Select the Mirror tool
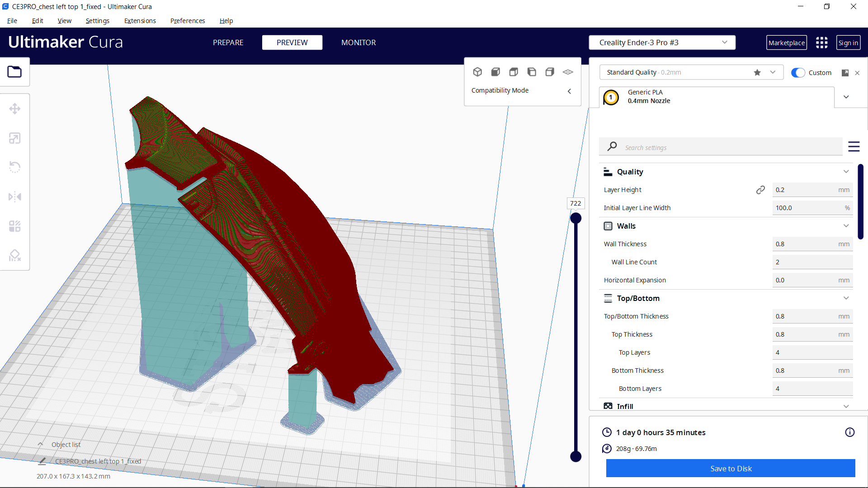The height and width of the screenshot is (488, 868). click(x=15, y=197)
